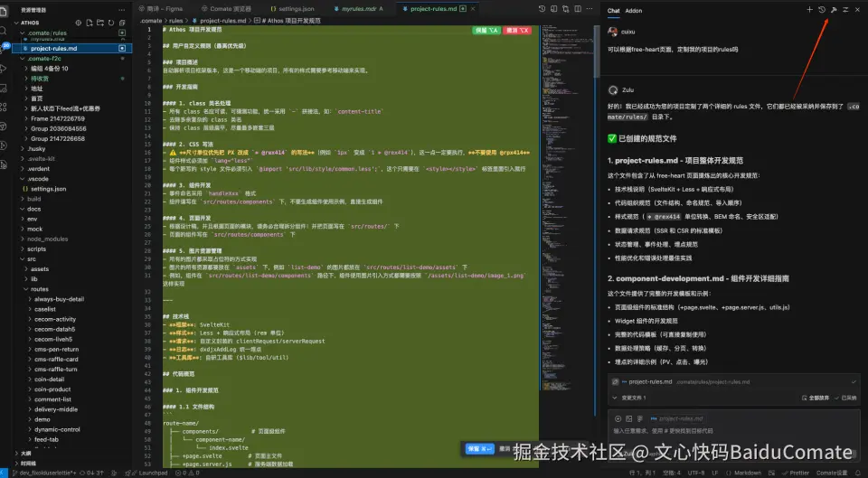
Task: Click the rules breadcrumb segment
Action: (176, 21)
